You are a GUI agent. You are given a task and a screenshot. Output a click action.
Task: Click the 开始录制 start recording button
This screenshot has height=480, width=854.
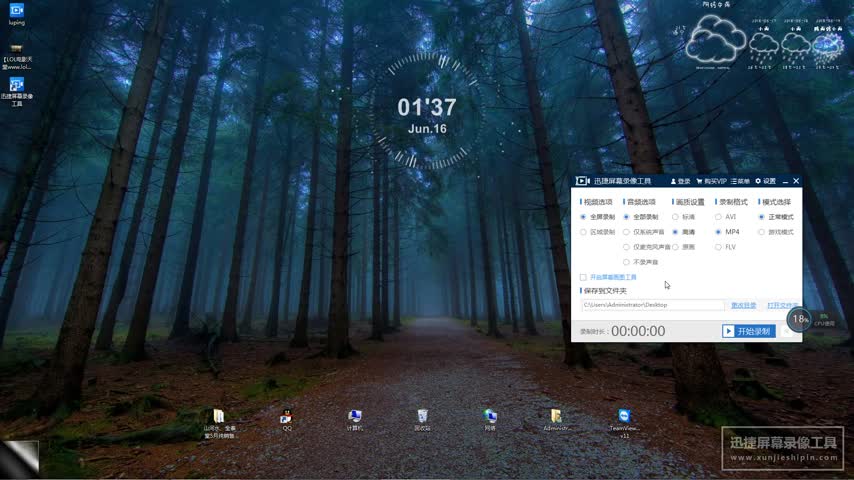click(x=748, y=331)
